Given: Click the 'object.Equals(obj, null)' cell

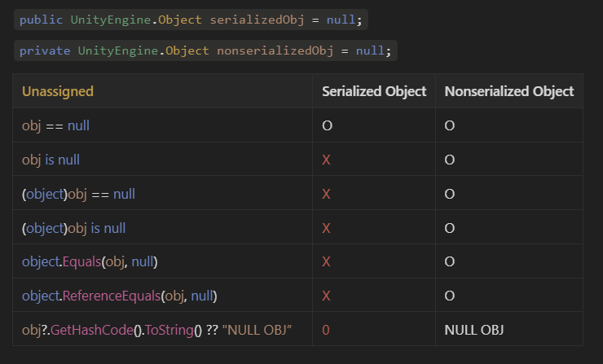Looking at the screenshot, I should pos(90,261).
